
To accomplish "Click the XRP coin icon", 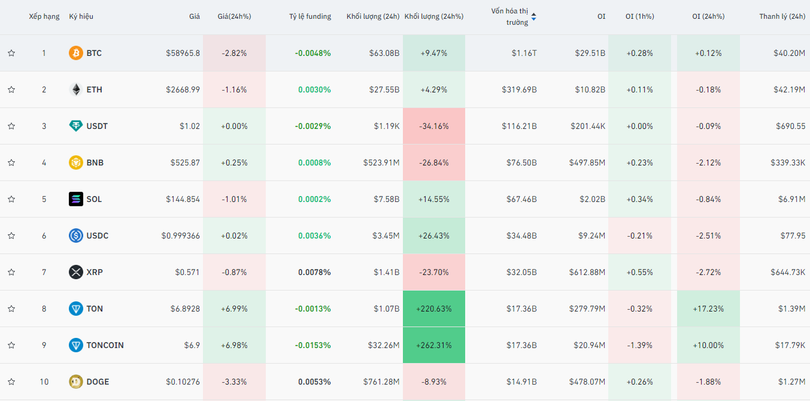I will (76, 272).
